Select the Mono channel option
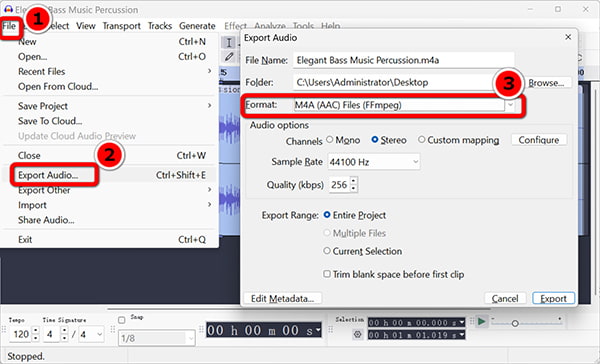Viewport: 600px width, 364px height. (329, 140)
